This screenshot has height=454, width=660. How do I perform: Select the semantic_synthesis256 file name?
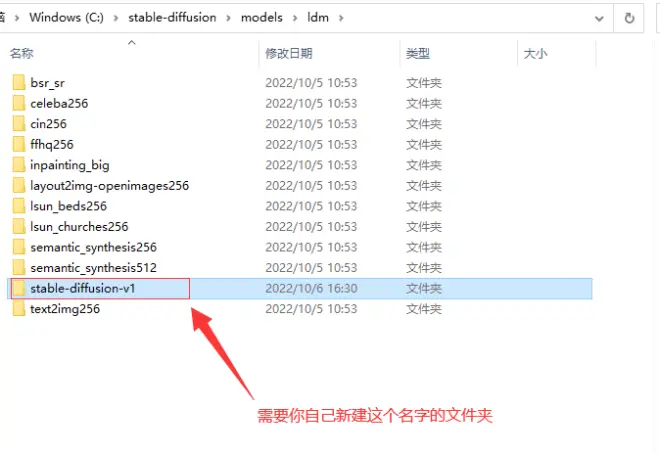(93, 247)
